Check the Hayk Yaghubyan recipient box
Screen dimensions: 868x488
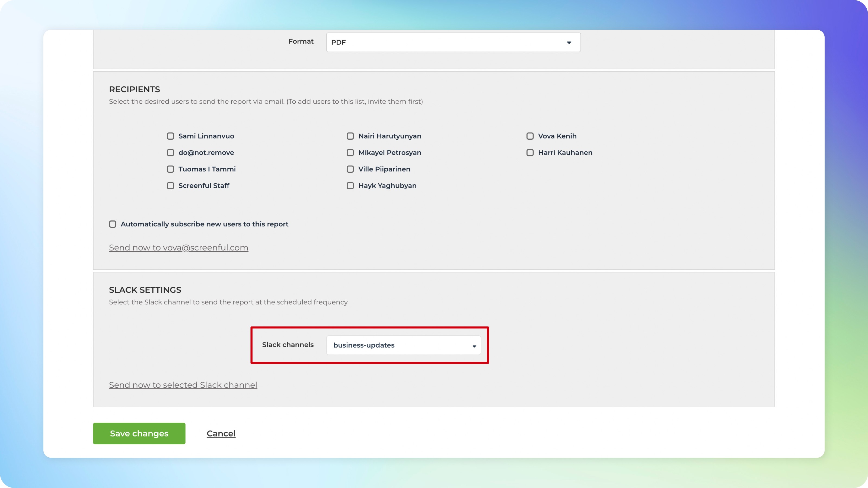point(350,185)
